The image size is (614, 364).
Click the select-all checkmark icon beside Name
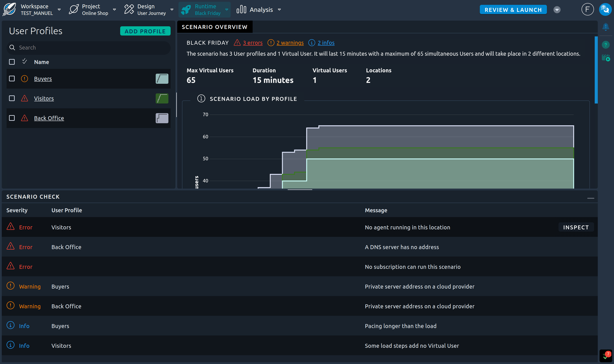(x=25, y=61)
